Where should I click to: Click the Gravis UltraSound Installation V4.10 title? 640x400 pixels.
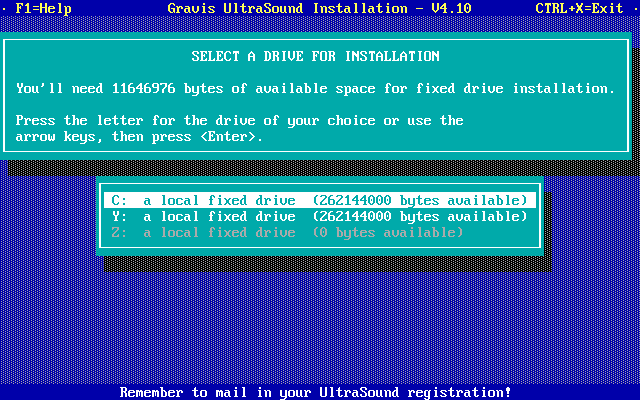click(x=320, y=8)
